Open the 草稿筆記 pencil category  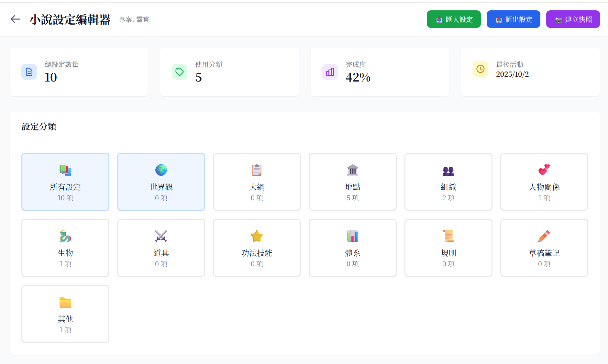pyautogui.click(x=544, y=248)
